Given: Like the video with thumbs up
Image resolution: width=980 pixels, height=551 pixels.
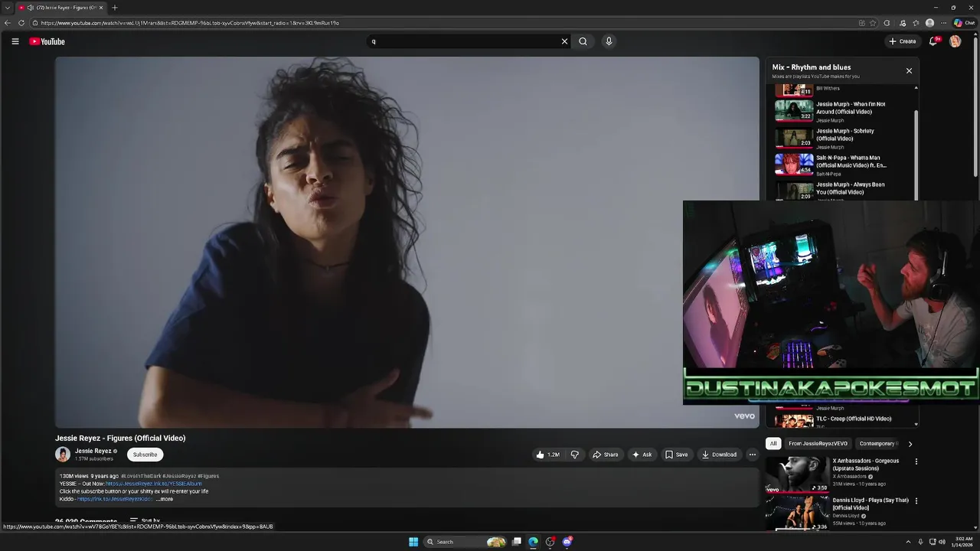Looking at the screenshot, I should [548, 455].
